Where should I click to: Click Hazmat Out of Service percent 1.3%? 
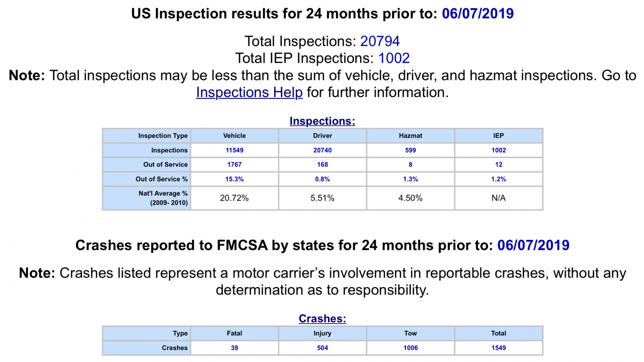411,179
